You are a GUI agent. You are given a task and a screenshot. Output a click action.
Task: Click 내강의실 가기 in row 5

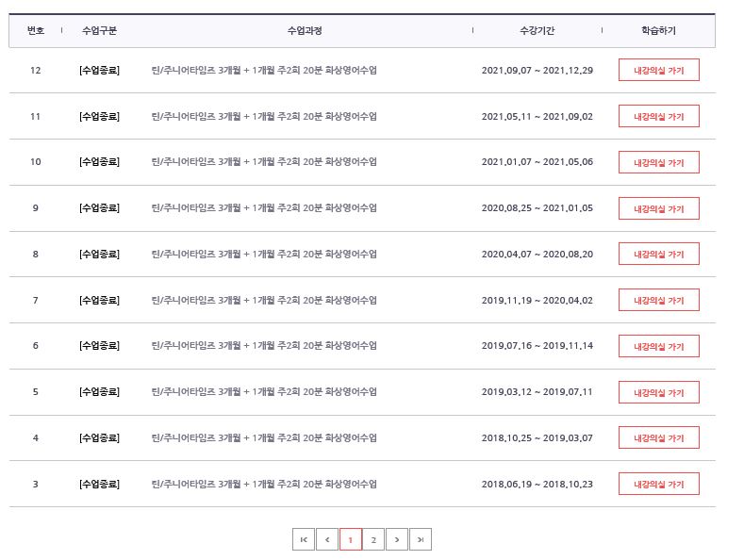click(x=658, y=392)
